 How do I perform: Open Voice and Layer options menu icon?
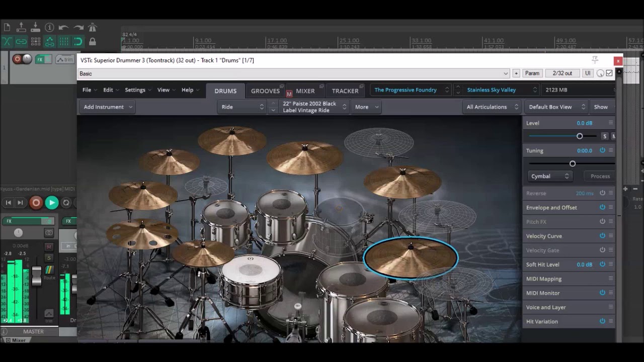611,307
